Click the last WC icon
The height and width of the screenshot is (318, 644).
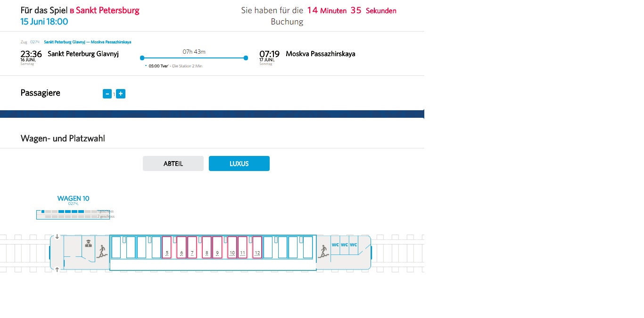(x=354, y=245)
